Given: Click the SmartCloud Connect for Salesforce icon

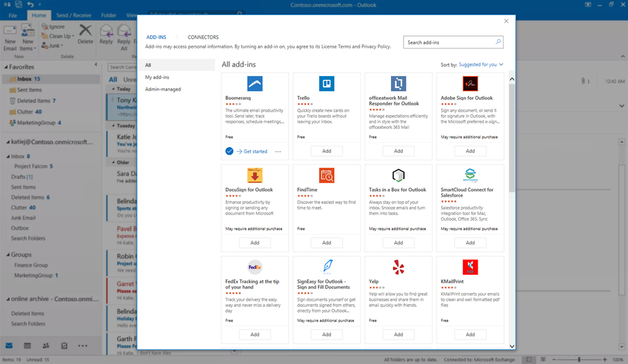Looking at the screenshot, I should 470,175.
